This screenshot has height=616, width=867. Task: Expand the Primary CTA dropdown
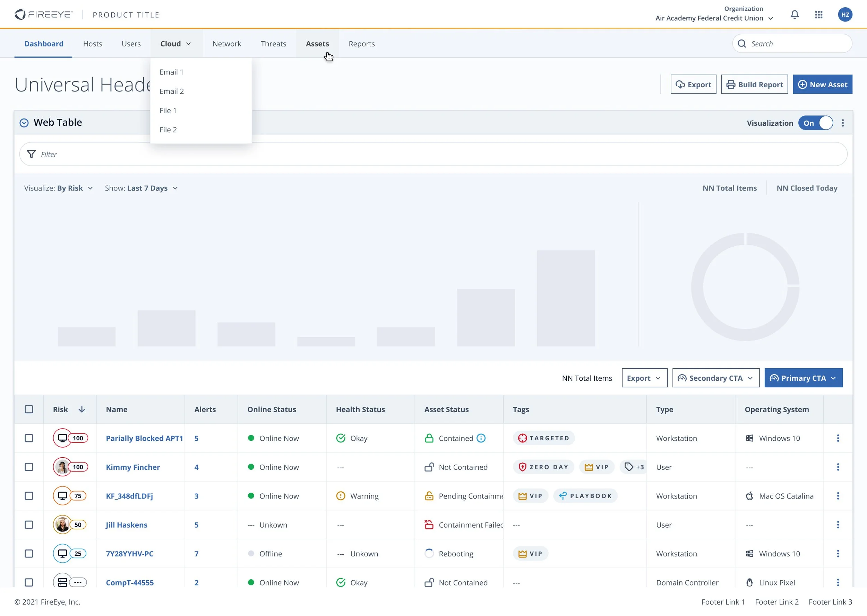click(803, 378)
